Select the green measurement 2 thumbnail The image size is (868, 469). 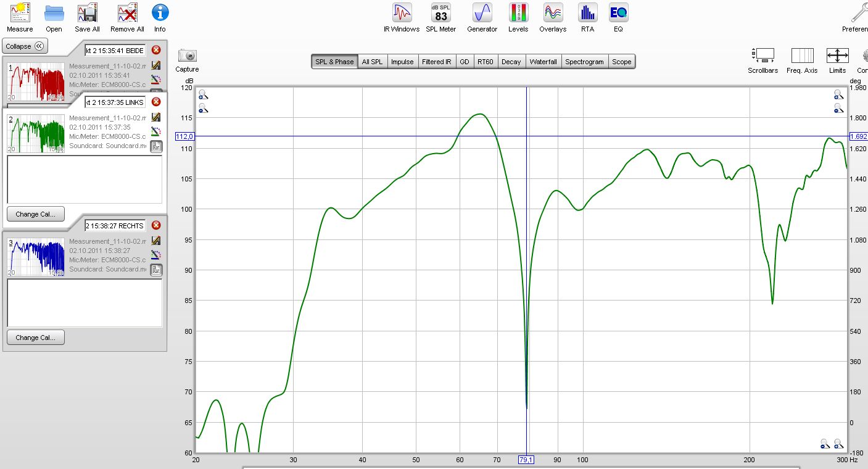pos(36,133)
